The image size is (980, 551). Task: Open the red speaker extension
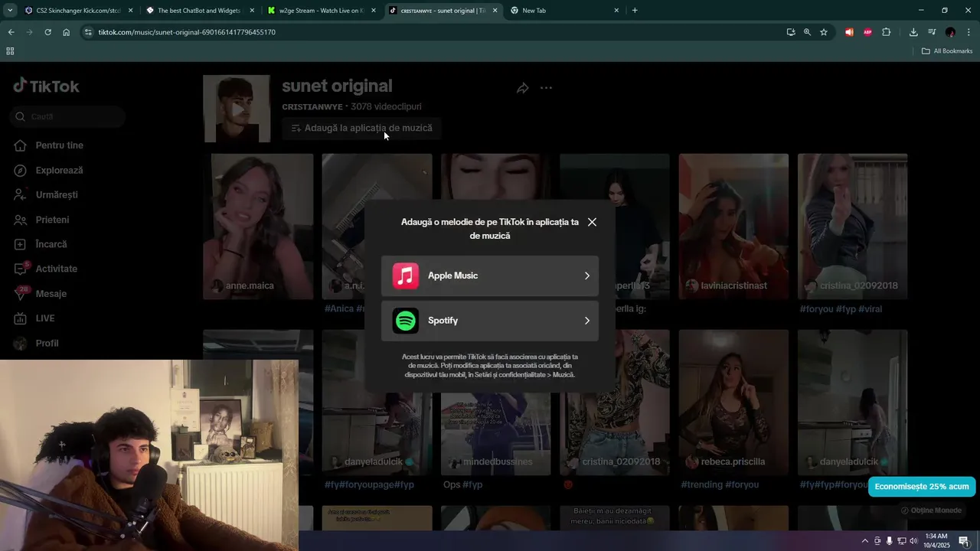tap(849, 32)
